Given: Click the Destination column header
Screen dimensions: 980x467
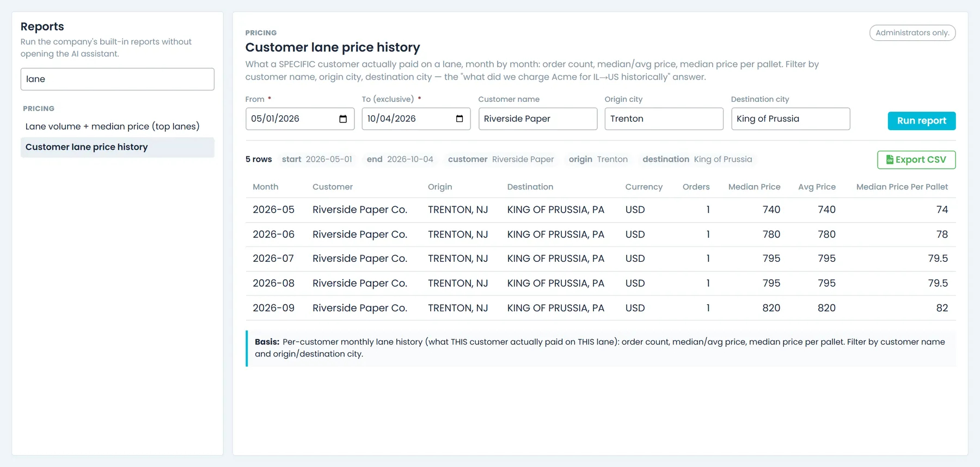Looking at the screenshot, I should click(530, 187).
